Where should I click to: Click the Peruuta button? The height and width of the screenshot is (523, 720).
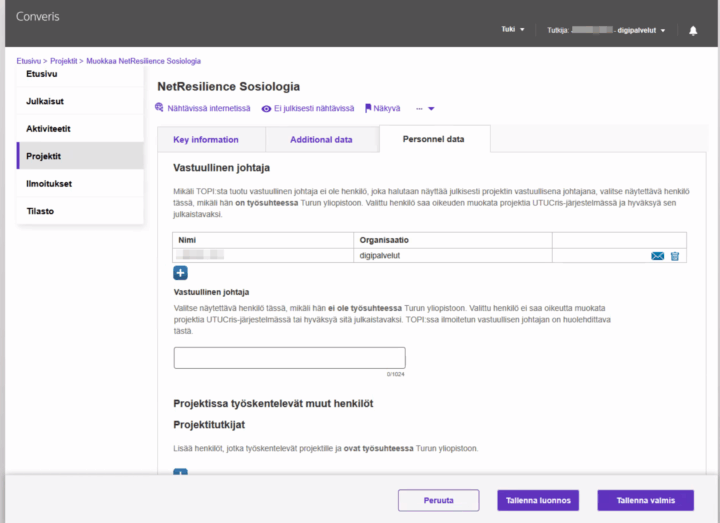click(439, 500)
